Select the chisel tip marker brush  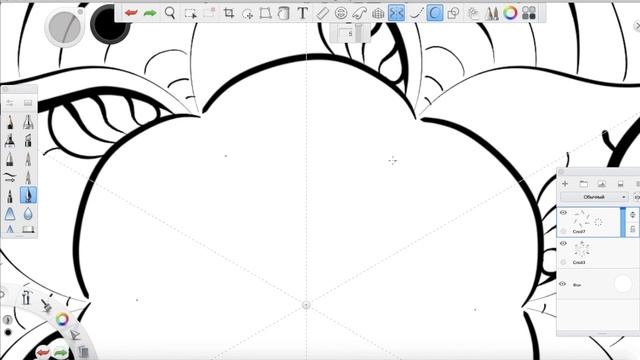pyautogui.click(x=28, y=140)
